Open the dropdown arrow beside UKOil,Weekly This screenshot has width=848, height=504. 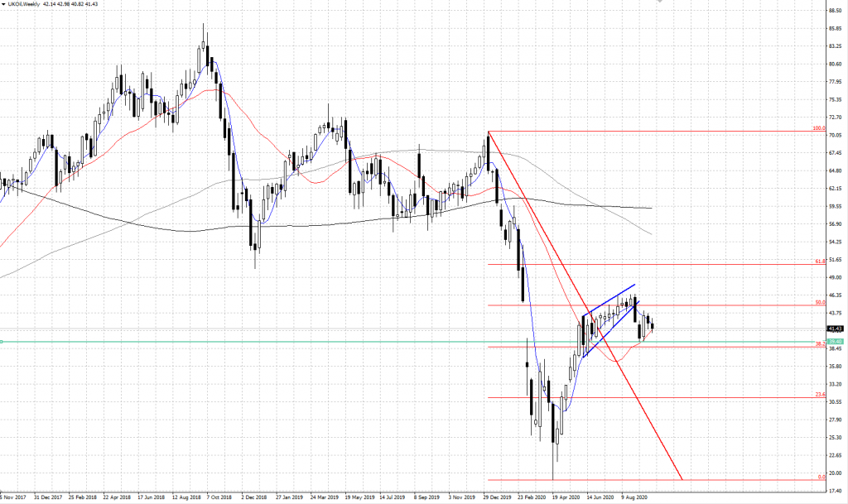click(x=4, y=5)
